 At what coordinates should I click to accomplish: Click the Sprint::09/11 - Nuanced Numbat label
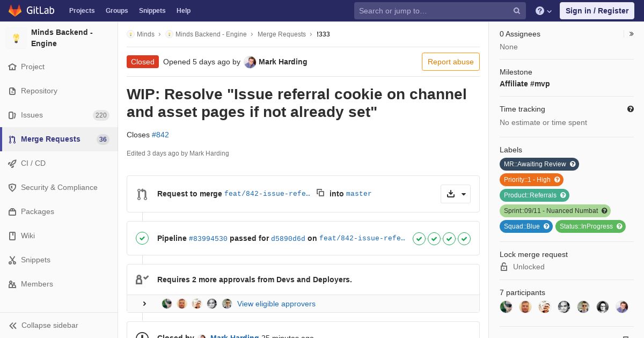tap(555, 211)
